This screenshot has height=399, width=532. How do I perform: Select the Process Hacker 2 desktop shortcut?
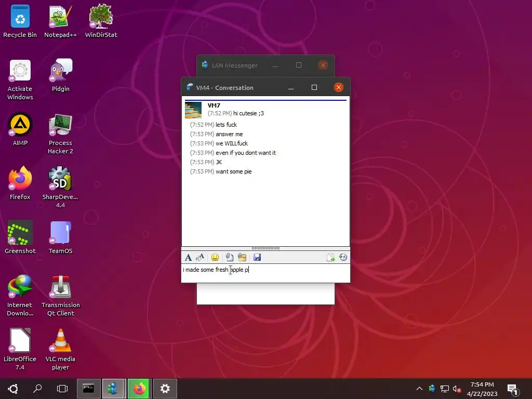(x=60, y=134)
